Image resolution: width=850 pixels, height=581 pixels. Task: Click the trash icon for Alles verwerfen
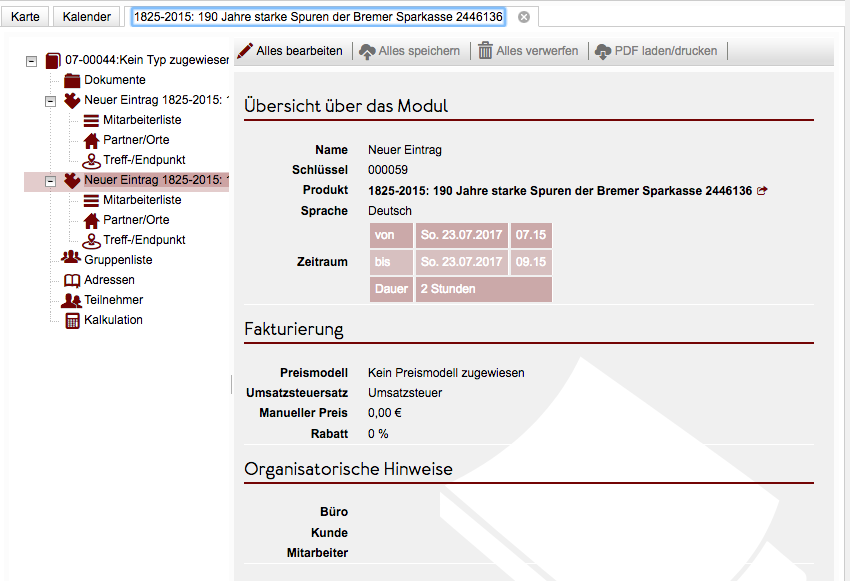[485, 50]
